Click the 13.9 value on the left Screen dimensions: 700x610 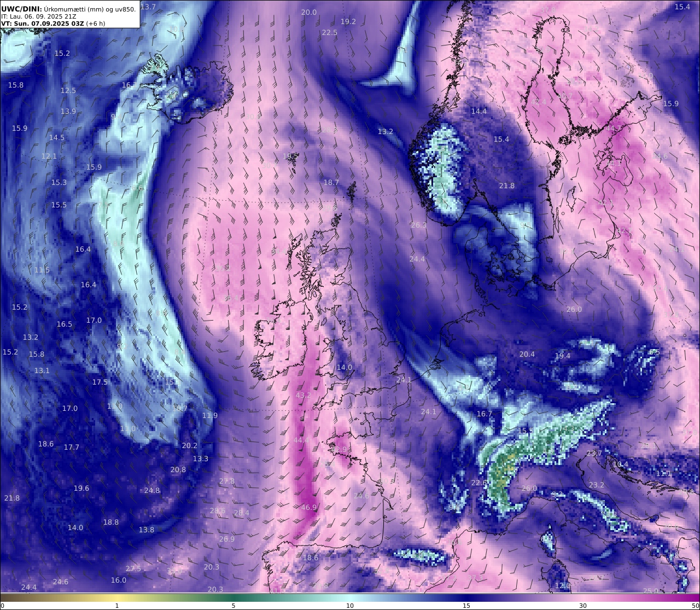(x=68, y=111)
